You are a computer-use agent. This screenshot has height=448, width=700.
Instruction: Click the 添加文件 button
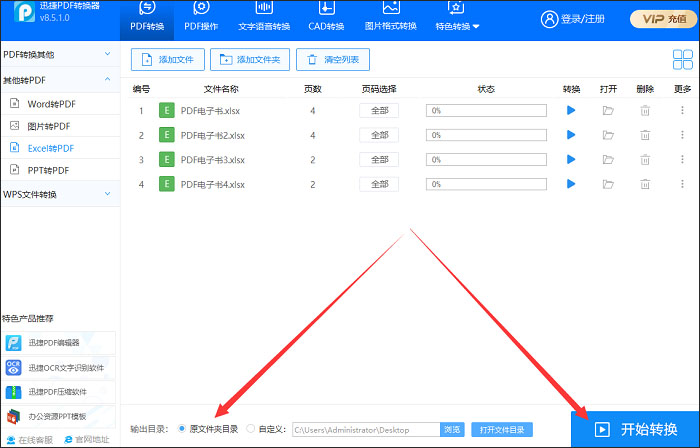pos(168,59)
